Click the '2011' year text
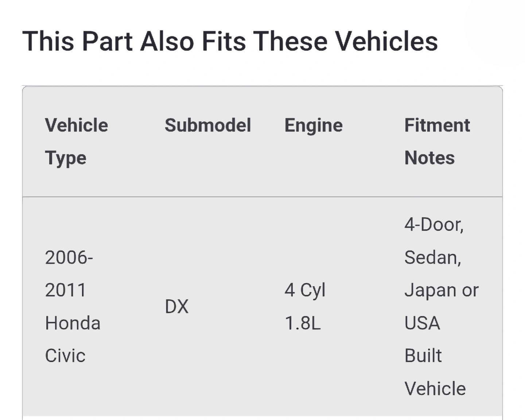Viewport: 525px width, 420px height. (66, 291)
